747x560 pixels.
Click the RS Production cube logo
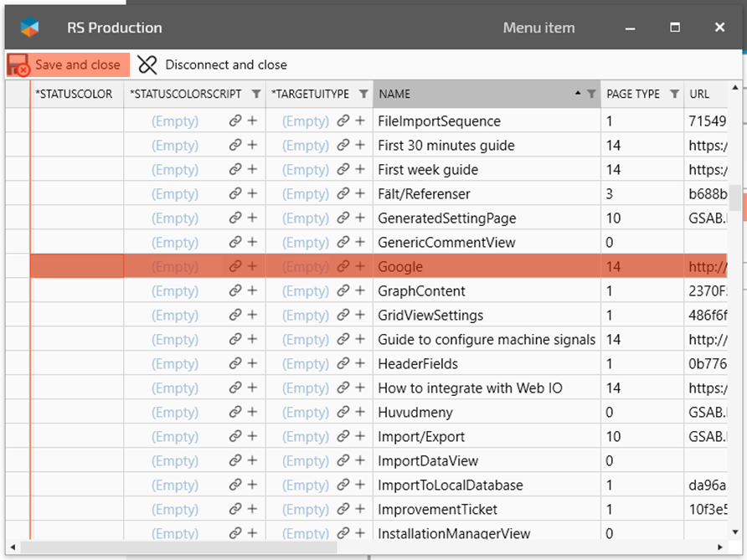pyautogui.click(x=30, y=28)
